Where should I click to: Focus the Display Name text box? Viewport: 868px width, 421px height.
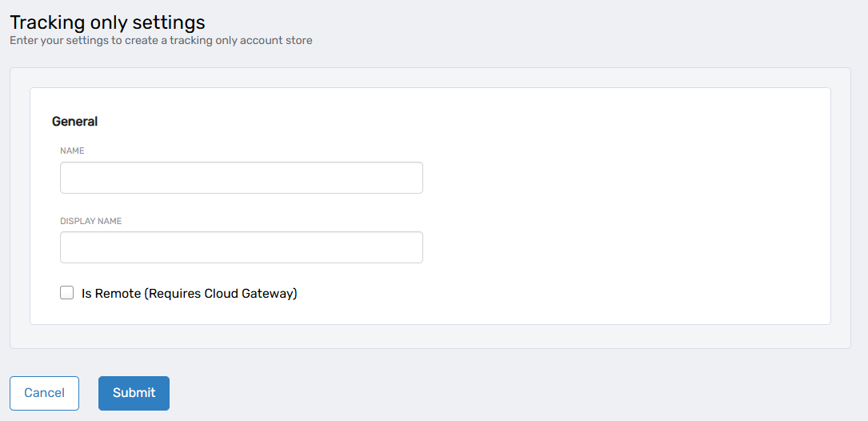(241, 247)
